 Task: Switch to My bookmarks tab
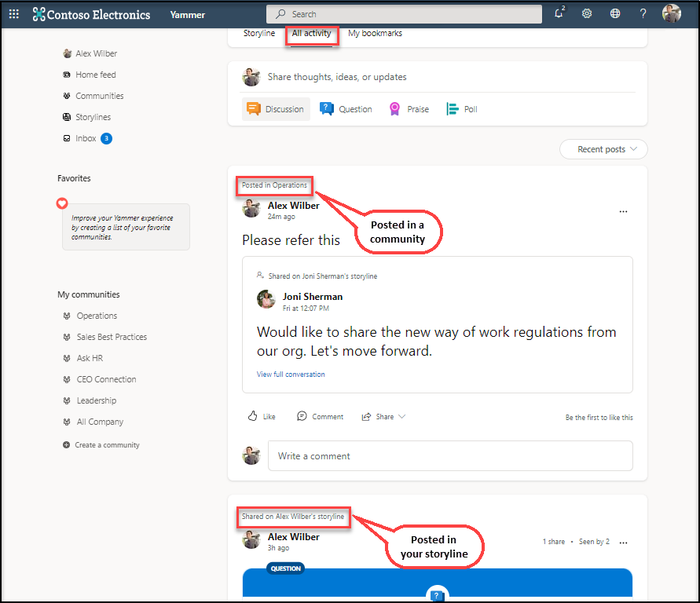(375, 34)
